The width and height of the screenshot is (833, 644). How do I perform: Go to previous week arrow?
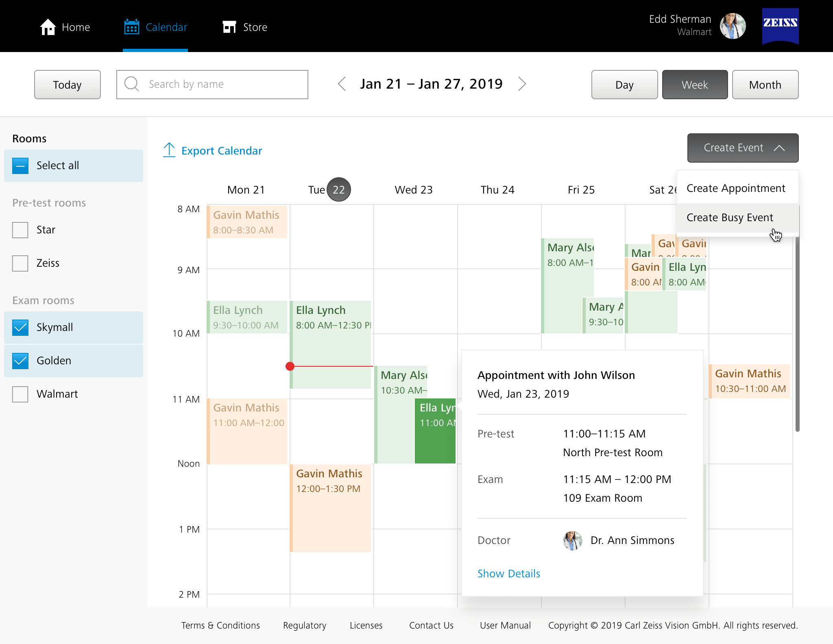(x=342, y=84)
